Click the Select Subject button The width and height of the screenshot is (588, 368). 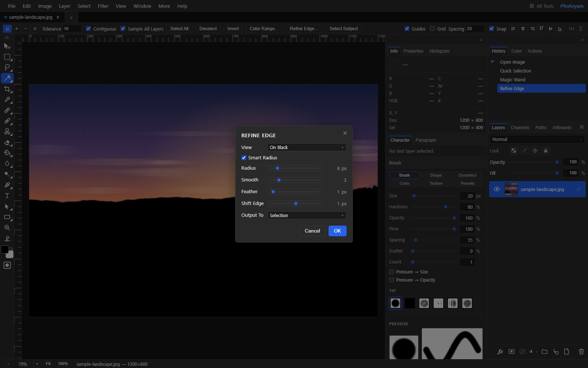(x=344, y=28)
